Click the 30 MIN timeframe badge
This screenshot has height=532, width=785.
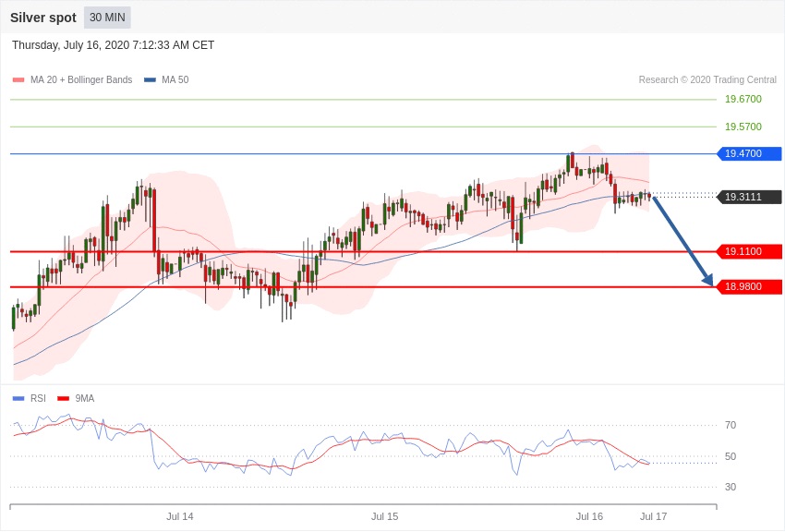point(107,18)
